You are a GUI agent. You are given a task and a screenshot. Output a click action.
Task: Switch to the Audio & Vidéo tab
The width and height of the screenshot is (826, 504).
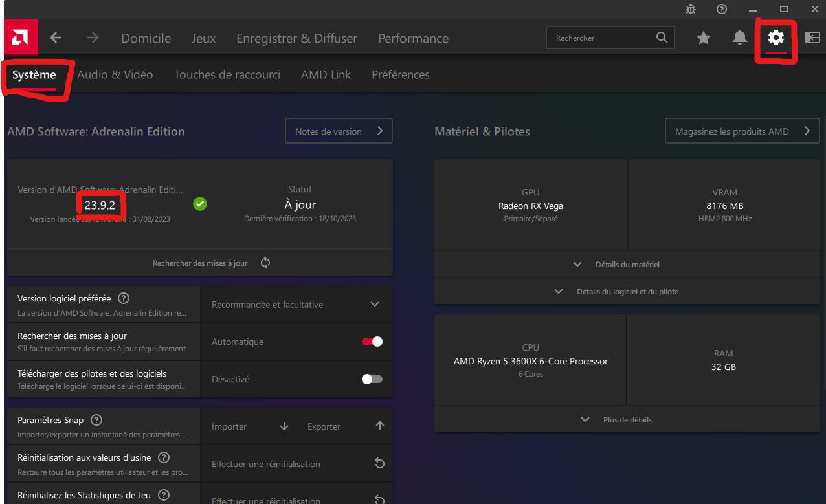coord(115,74)
